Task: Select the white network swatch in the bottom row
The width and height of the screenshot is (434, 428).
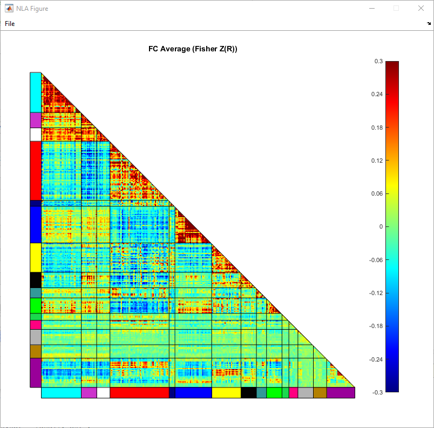Action: coord(103,393)
